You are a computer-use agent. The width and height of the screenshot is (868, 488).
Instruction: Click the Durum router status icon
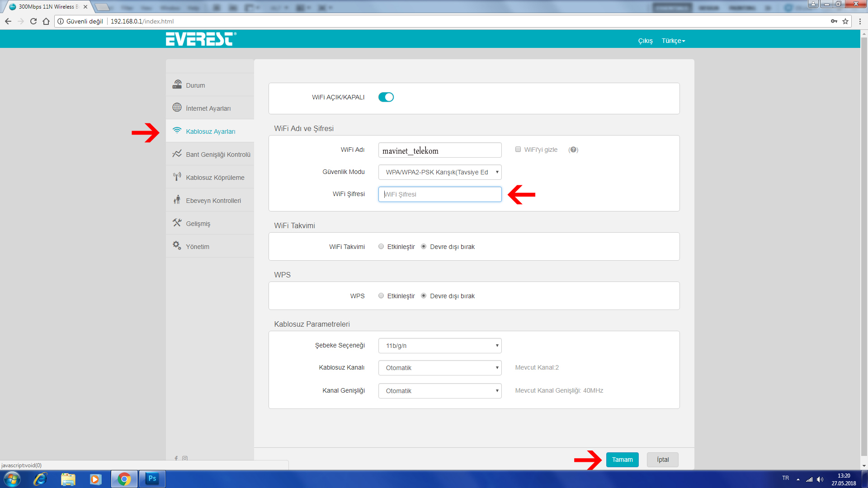(x=177, y=84)
